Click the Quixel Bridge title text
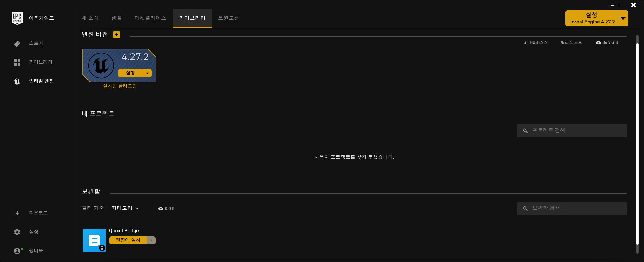 [x=124, y=231]
